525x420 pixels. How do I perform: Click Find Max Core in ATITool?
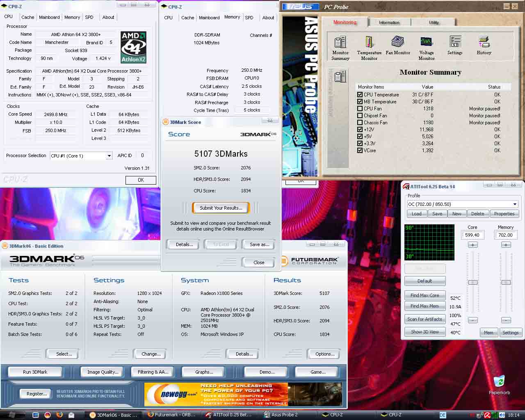coord(425,295)
